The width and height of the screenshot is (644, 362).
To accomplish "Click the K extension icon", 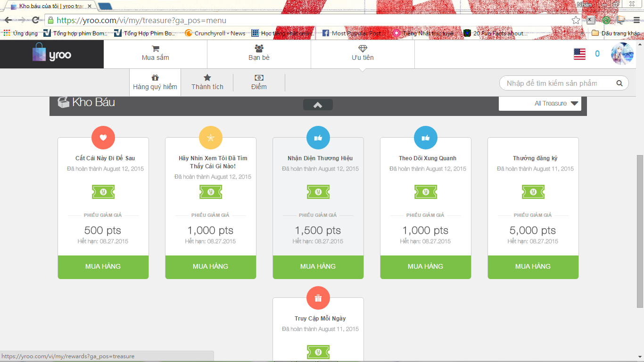I will 591,20.
